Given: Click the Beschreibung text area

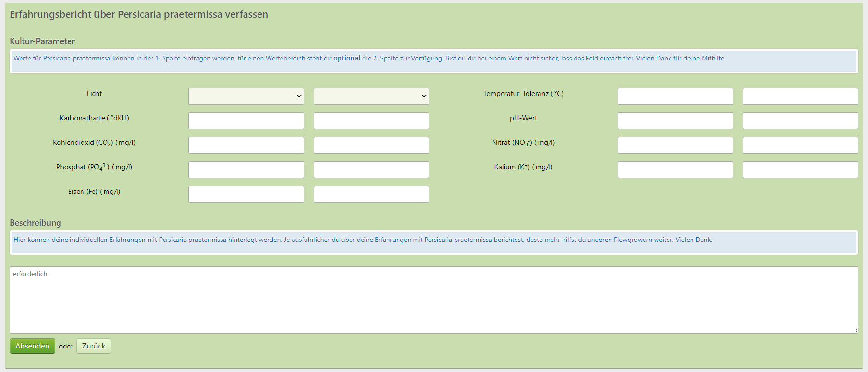Looking at the screenshot, I should 434,300.
